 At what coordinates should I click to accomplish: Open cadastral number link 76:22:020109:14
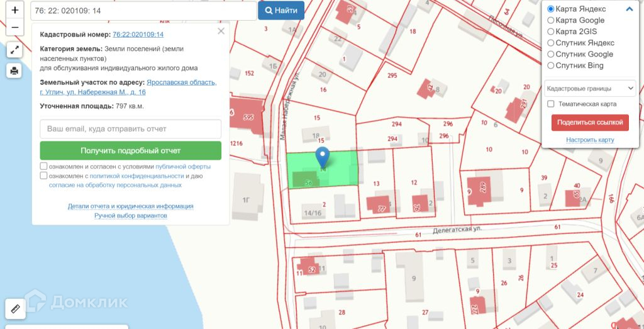pyautogui.click(x=138, y=35)
